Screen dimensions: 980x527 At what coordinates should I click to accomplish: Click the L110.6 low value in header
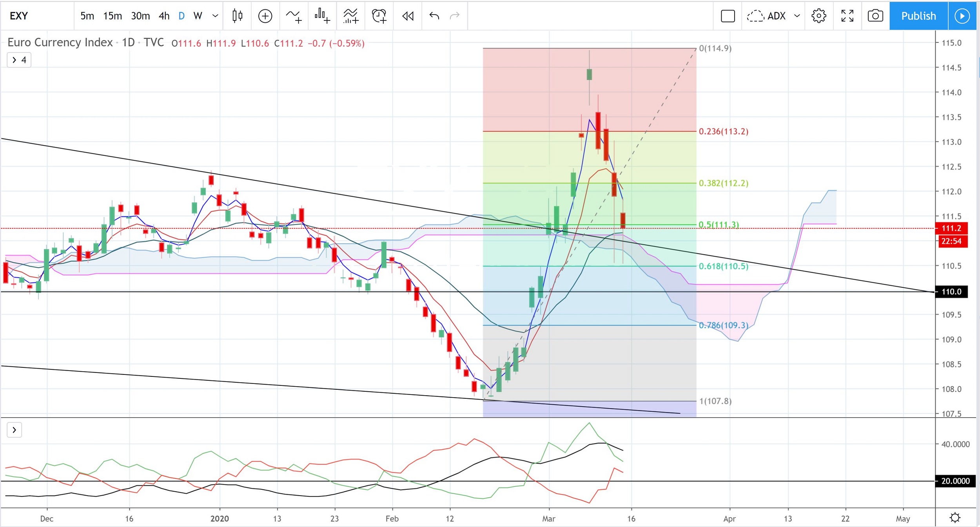pyautogui.click(x=255, y=43)
